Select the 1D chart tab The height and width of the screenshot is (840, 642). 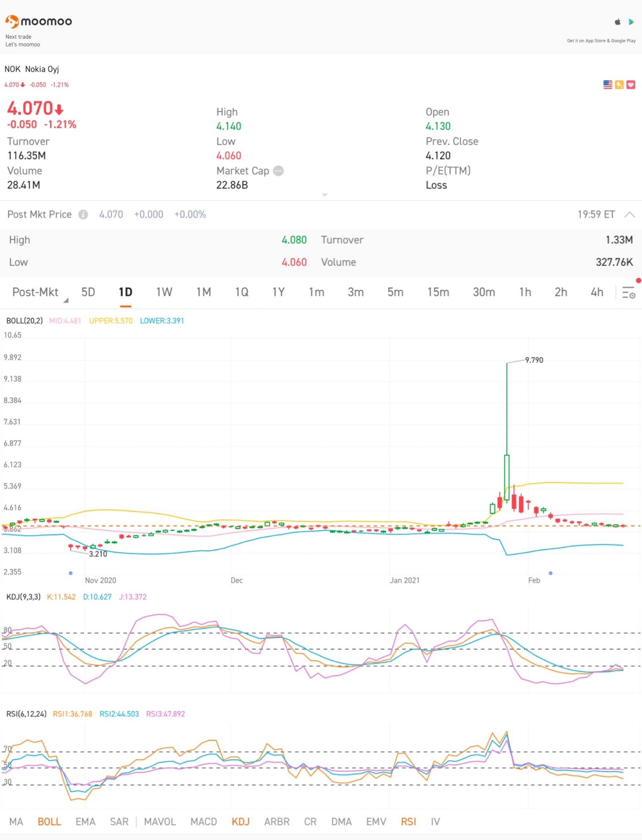(126, 292)
